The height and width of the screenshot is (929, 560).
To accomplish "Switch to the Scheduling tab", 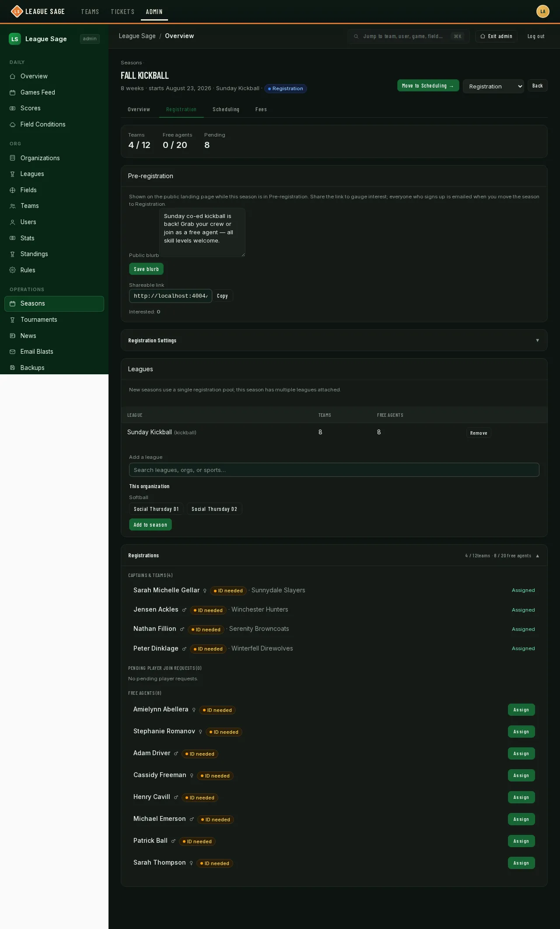I will [x=226, y=109].
